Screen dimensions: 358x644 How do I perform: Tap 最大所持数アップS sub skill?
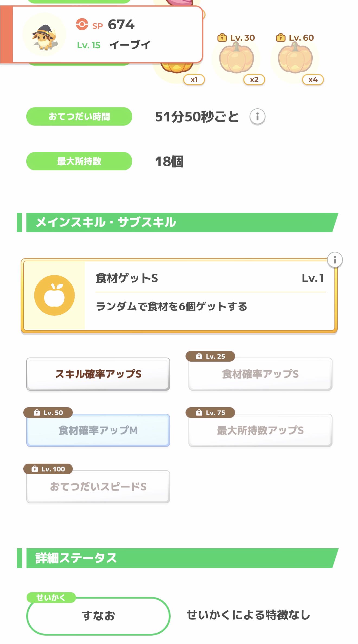tap(260, 430)
